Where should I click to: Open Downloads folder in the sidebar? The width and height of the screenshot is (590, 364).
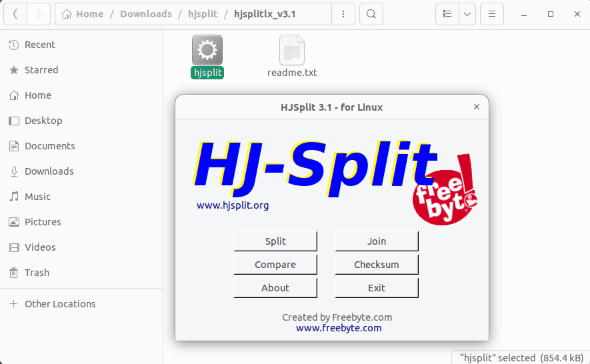coord(81,171)
